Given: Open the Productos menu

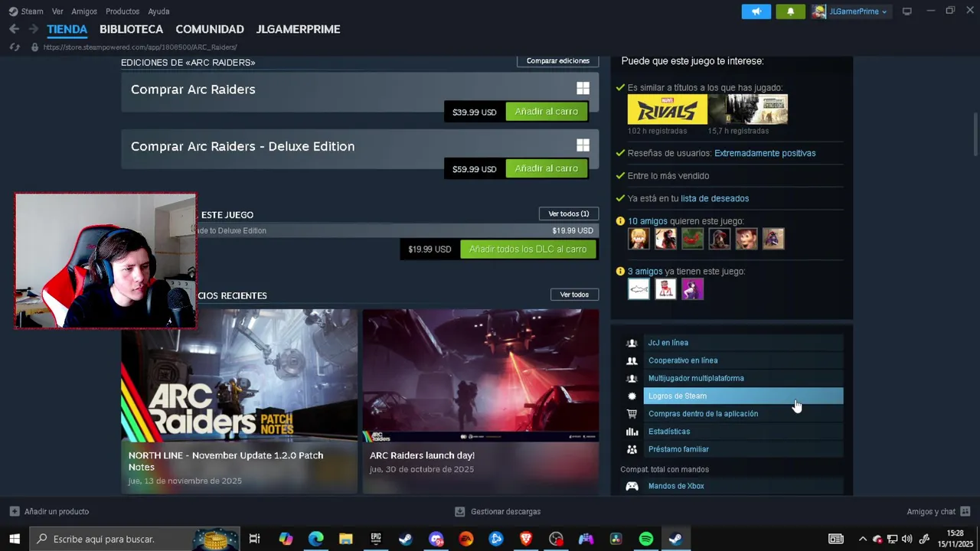Looking at the screenshot, I should pyautogui.click(x=122, y=11).
